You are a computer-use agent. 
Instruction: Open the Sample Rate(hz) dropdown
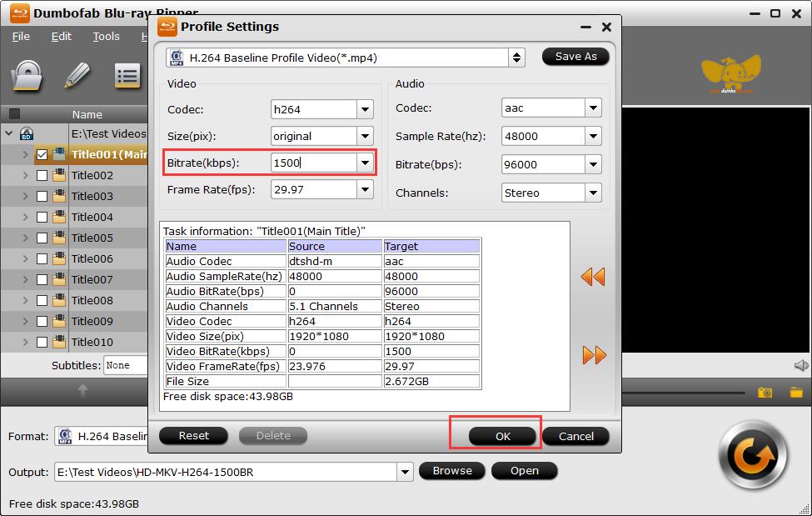(594, 137)
